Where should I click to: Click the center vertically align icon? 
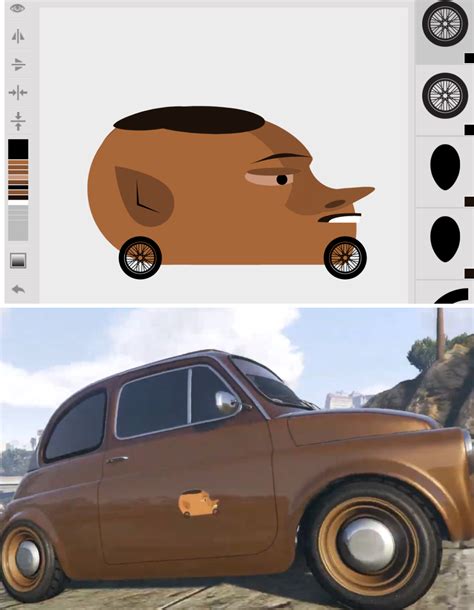pyautogui.click(x=18, y=121)
